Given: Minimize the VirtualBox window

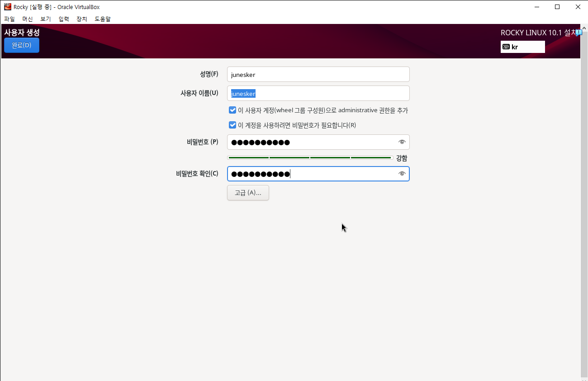Looking at the screenshot, I should coord(536,7).
